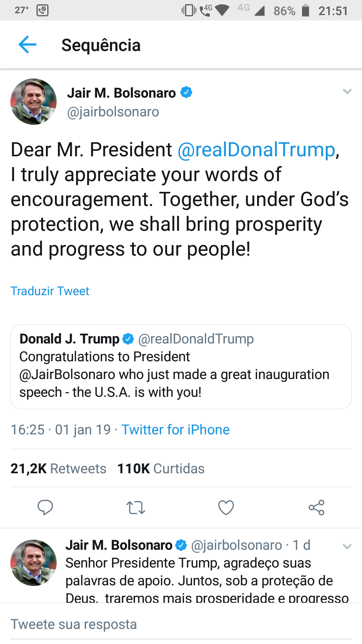Tap the retweet arrows icon
This screenshot has width=362, height=644.
click(x=136, y=508)
